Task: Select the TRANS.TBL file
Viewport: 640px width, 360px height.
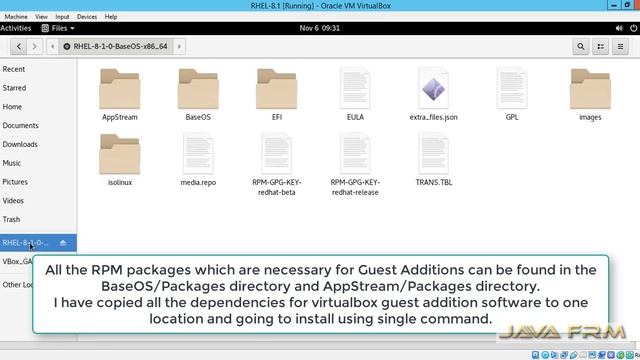Action: coord(433,160)
